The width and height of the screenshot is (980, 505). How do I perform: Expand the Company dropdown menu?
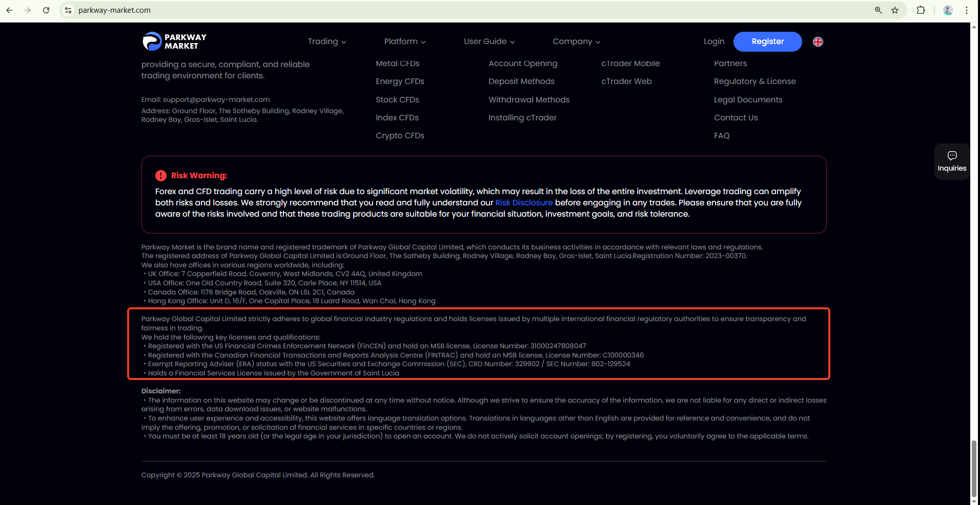point(577,41)
